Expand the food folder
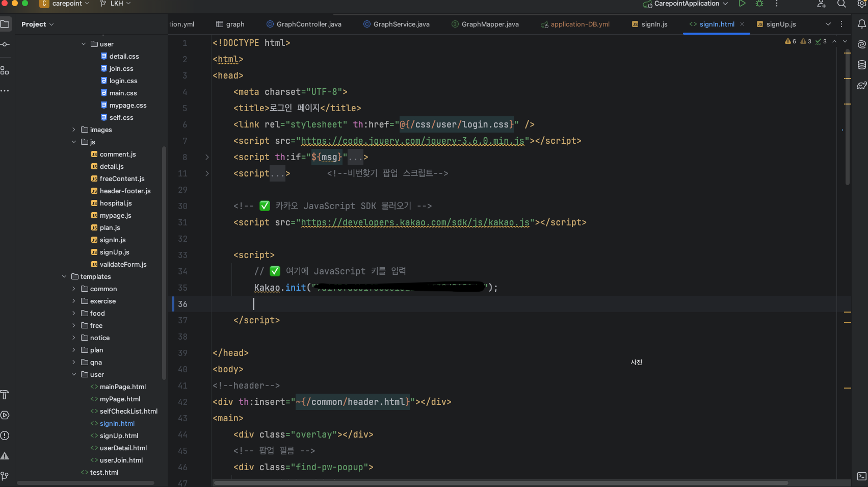868x487 pixels. (x=74, y=313)
